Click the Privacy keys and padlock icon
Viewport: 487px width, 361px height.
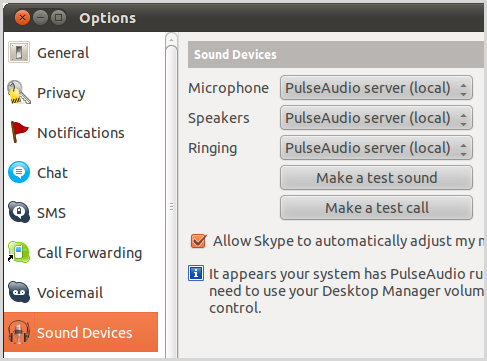click(19, 92)
